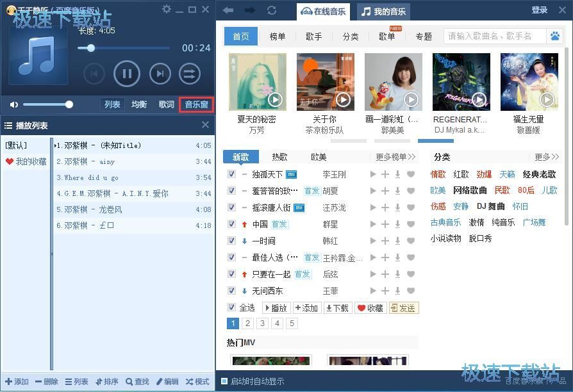Open the 编辑 edit menu
The image size is (573, 392).
(167, 382)
